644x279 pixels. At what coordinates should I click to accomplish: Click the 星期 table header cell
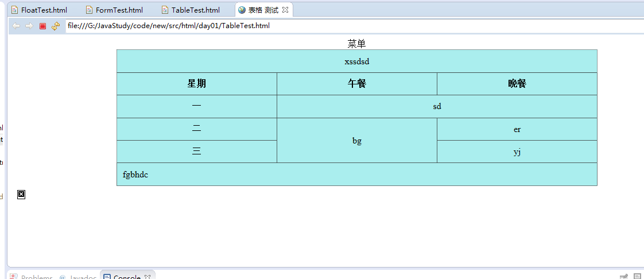click(196, 84)
